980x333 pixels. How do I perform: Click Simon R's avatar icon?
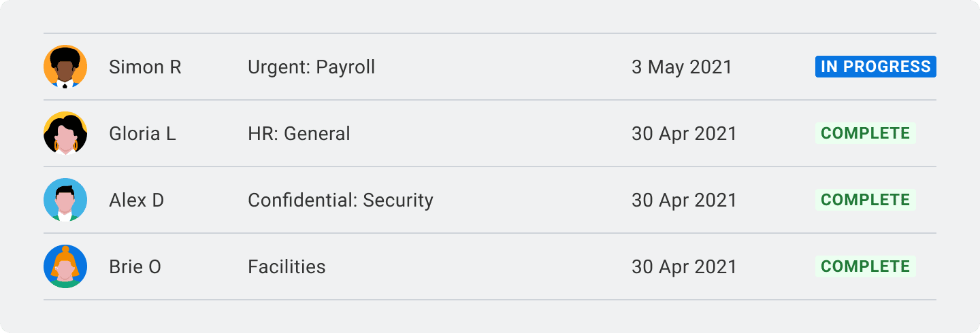[x=65, y=67]
